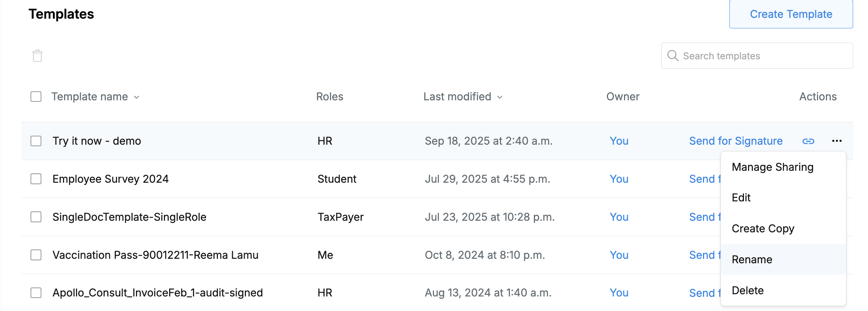Check the Employee Survey 2024 checkbox

[x=36, y=179]
